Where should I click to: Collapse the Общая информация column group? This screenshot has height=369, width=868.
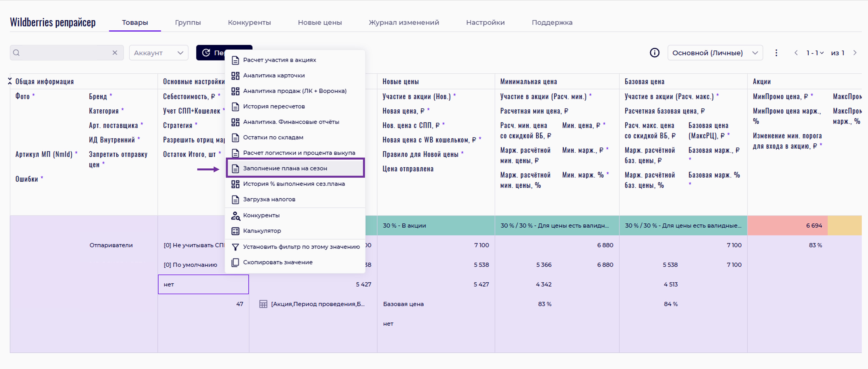point(10,81)
